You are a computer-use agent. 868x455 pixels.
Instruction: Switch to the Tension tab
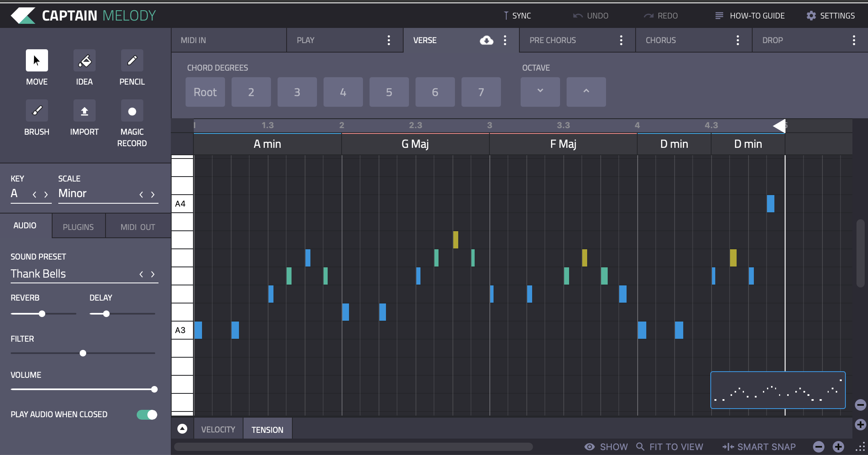(268, 429)
